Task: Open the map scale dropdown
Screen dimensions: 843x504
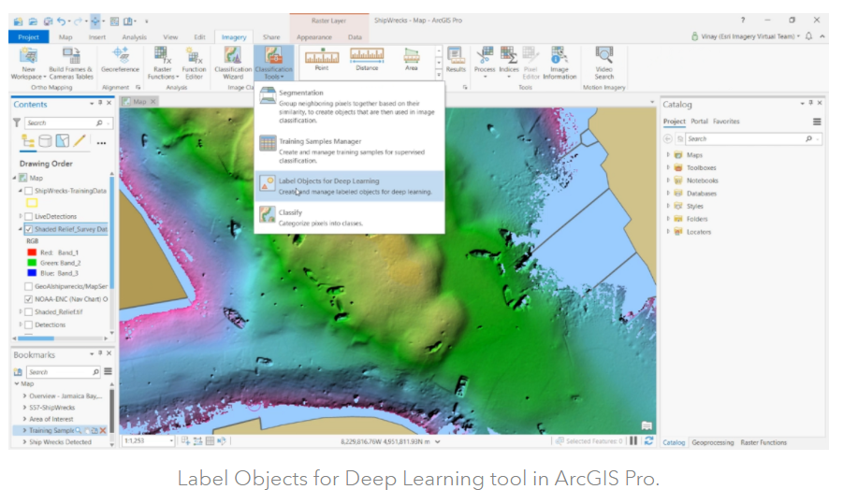Action: (171, 441)
